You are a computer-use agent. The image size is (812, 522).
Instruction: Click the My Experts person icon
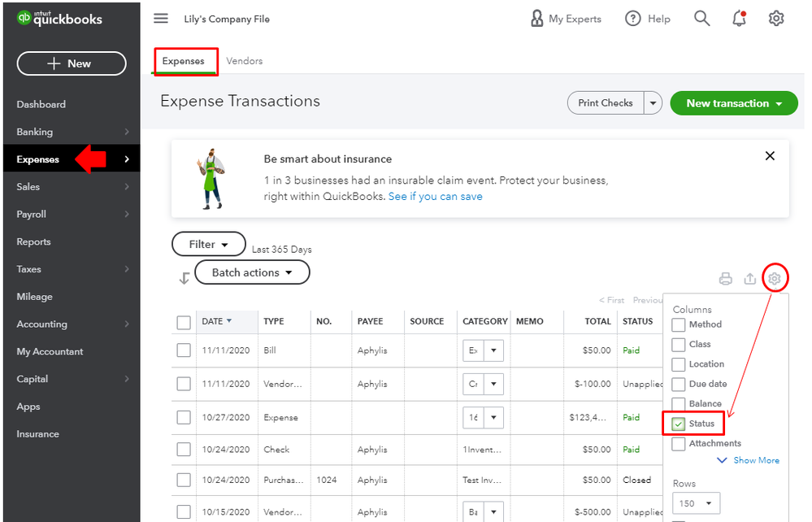tap(537, 19)
